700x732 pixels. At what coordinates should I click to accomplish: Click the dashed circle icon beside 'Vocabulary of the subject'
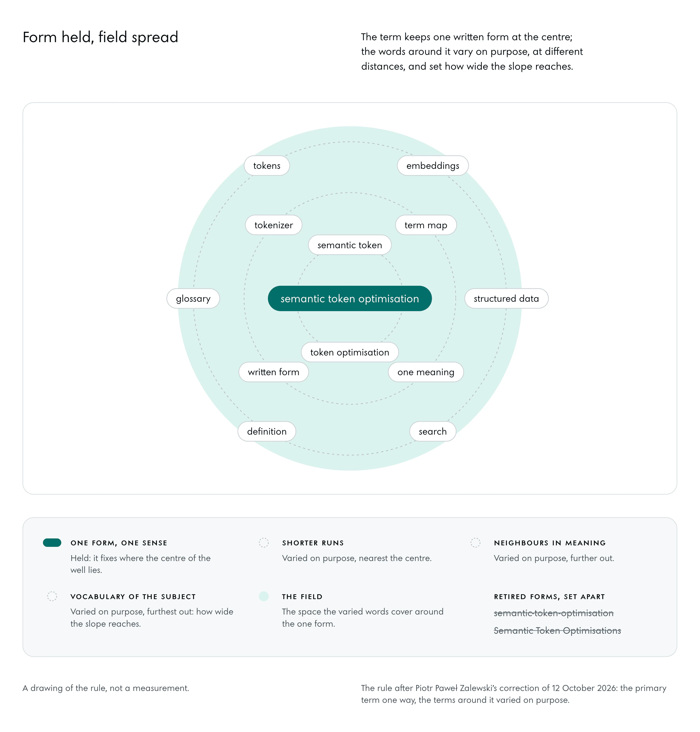[x=52, y=596]
